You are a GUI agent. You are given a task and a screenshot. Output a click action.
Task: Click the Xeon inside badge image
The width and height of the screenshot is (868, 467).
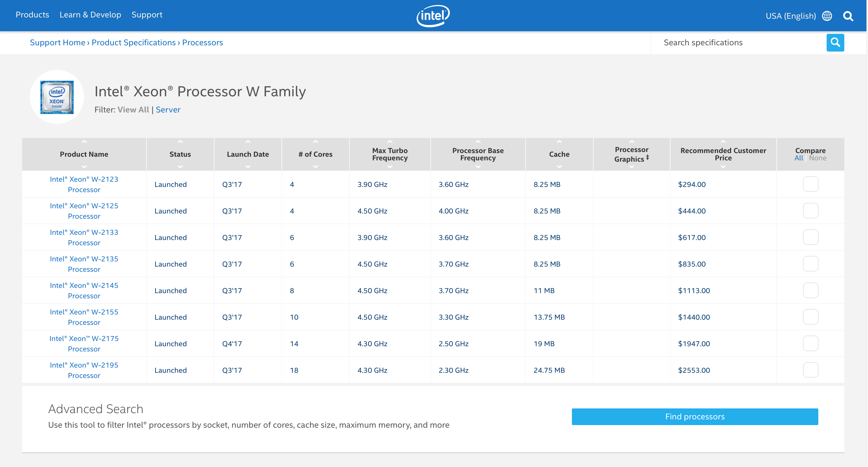point(57,97)
